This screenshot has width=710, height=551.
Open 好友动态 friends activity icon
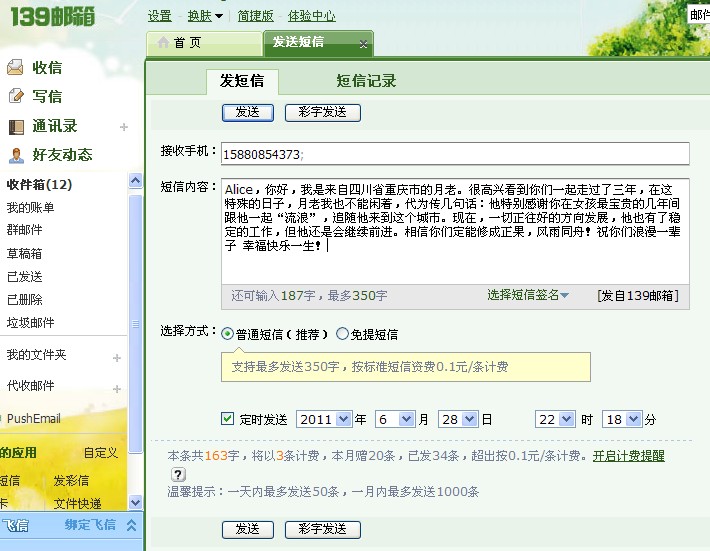(x=15, y=155)
